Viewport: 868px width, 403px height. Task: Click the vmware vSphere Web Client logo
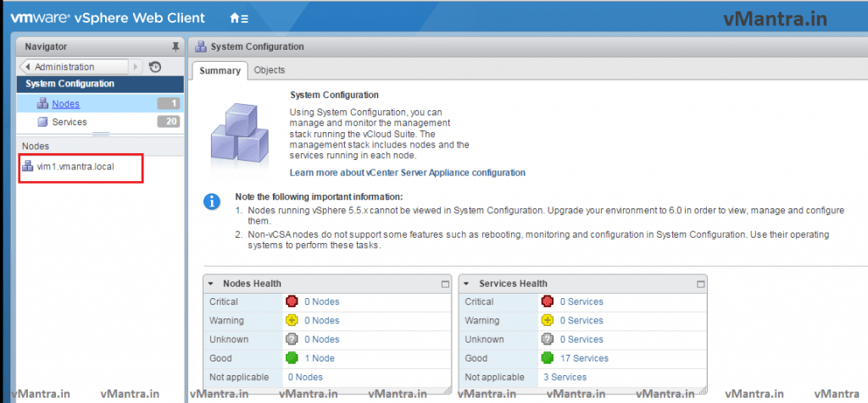[108, 18]
